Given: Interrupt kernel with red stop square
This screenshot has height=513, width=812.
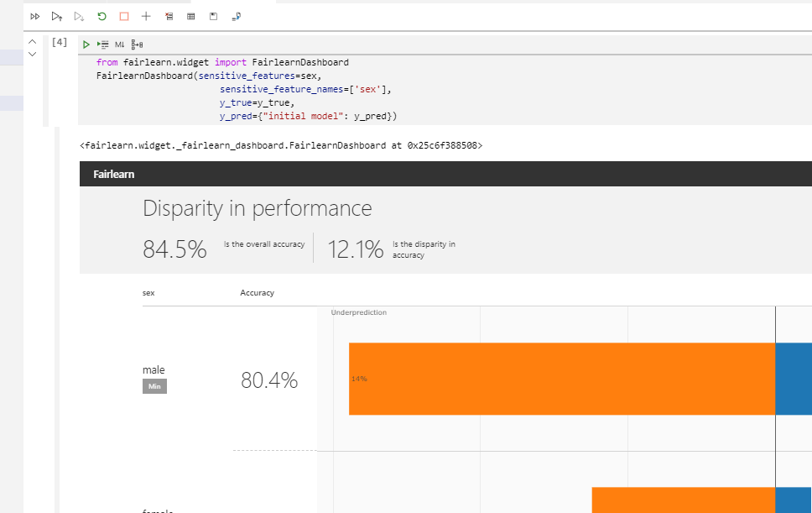Looking at the screenshot, I should tap(124, 17).
